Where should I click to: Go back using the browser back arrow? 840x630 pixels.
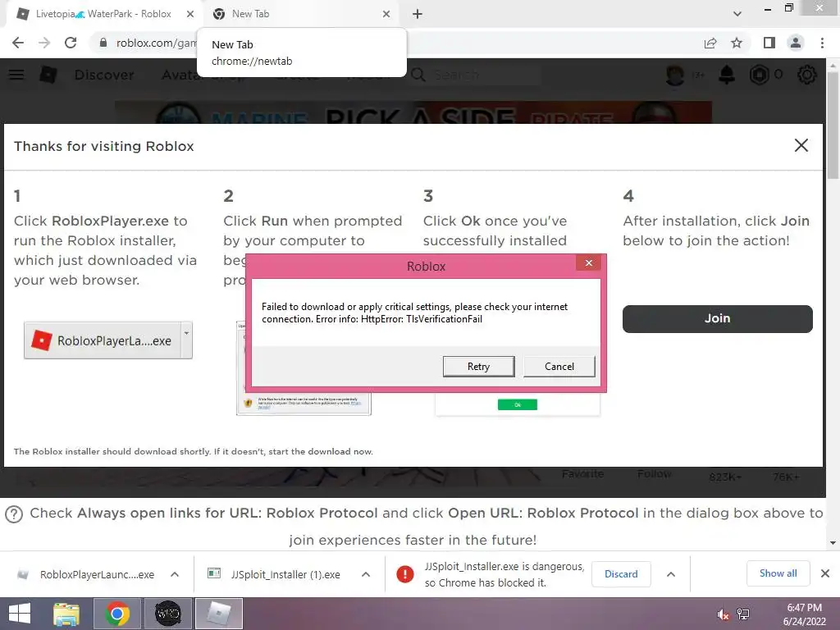[18, 43]
